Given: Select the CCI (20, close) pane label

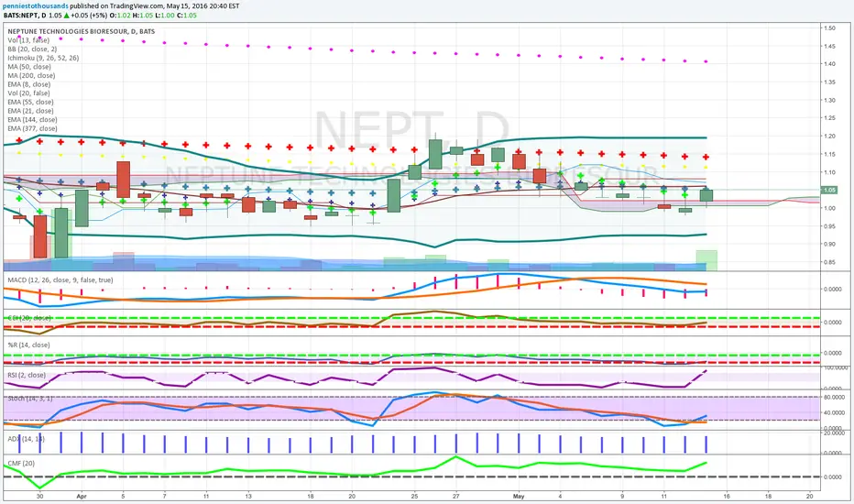Looking at the screenshot, I should 29,318.
